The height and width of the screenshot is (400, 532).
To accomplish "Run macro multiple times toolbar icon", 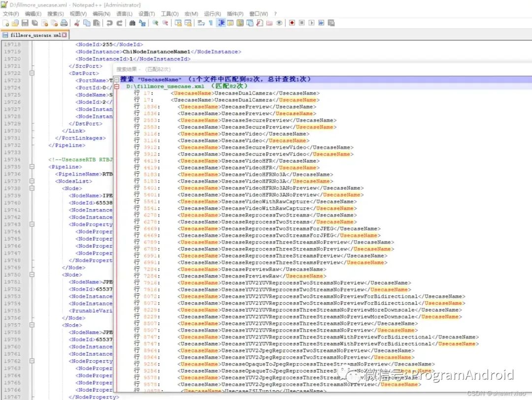I will [x=321, y=23].
